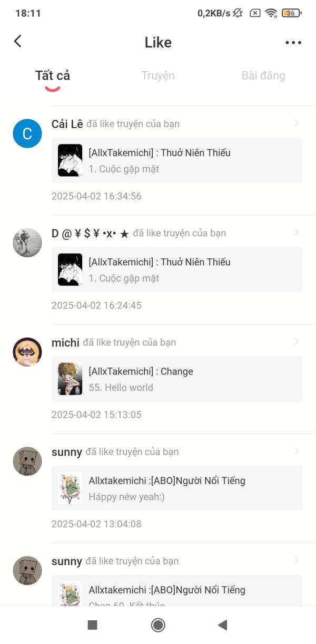Screen dimensions: 316x644
Task: Open michi's notification chevron arrow
Action: (297, 342)
